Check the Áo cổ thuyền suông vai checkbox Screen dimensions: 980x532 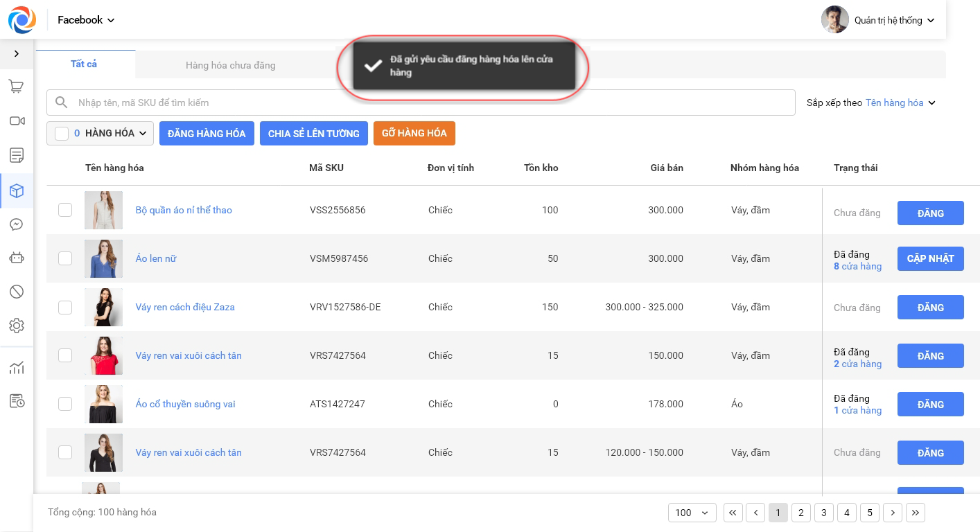(65, 404)
